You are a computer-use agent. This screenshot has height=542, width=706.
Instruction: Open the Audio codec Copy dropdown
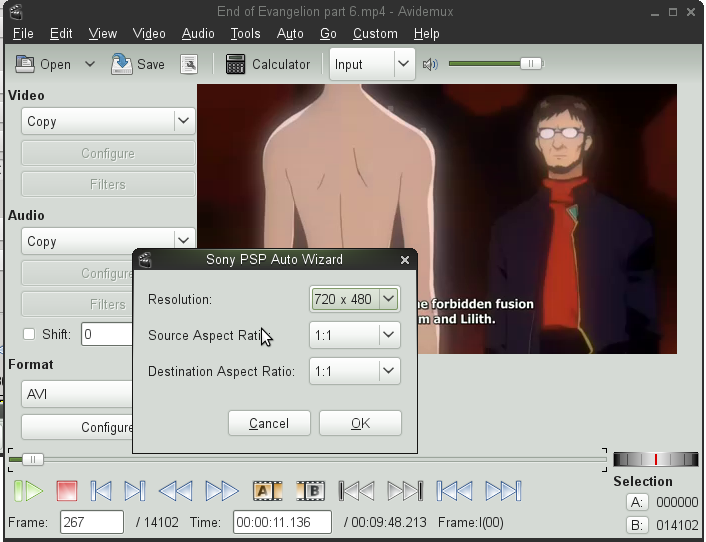[x=108, y=241]
